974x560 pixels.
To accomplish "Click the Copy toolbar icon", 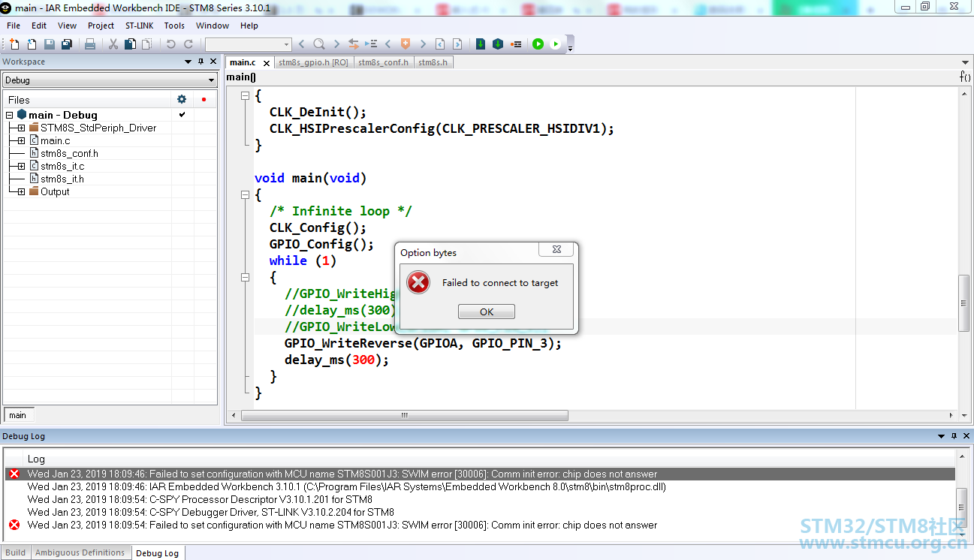I will tap(130, 44).
